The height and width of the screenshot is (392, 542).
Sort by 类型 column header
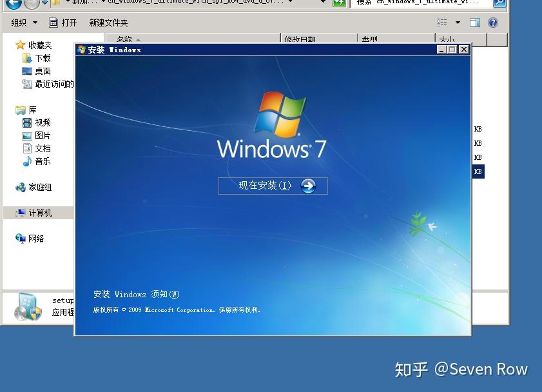396,38
